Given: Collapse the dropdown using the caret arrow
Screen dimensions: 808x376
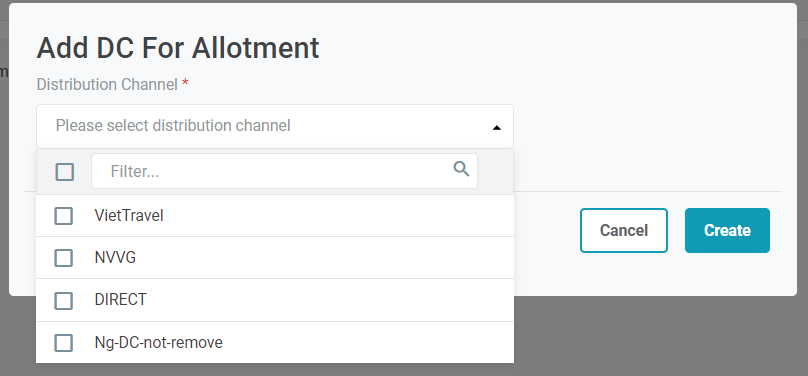Looking at the screenshot, I should tap(497, 127).
